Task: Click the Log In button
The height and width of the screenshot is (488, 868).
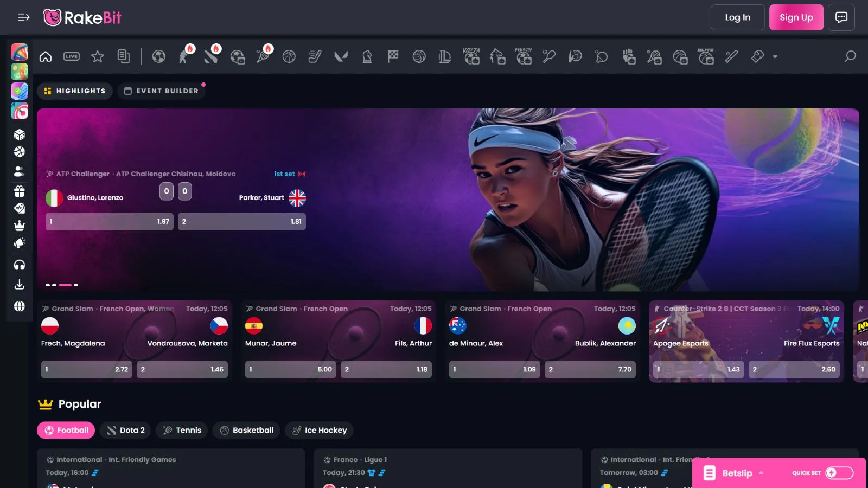Action: [x=737, y=17]
